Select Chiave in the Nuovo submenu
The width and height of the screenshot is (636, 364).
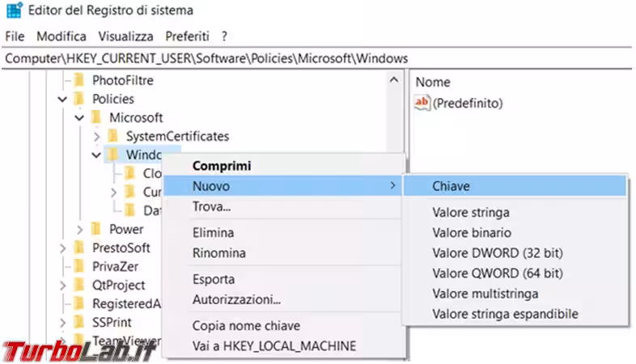coord(451,186)
